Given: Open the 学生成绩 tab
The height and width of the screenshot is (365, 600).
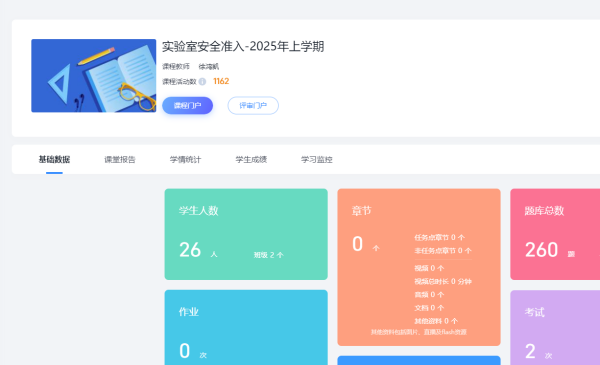Looking at the screenshot, I should (x=251, y=160).
